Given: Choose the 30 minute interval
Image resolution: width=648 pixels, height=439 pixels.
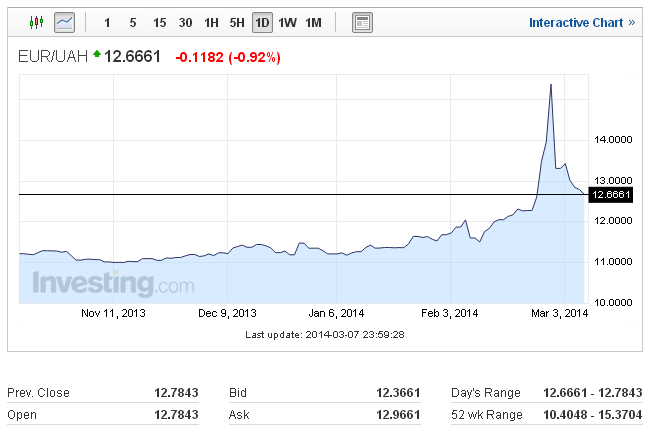Looking at the screenshot, I should click(186, 22).
